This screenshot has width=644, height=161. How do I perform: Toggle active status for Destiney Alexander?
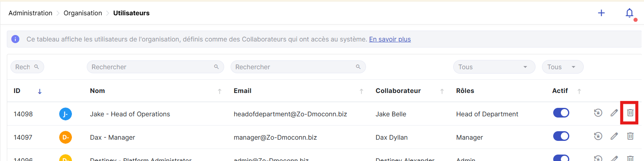(x=561, y=158)
